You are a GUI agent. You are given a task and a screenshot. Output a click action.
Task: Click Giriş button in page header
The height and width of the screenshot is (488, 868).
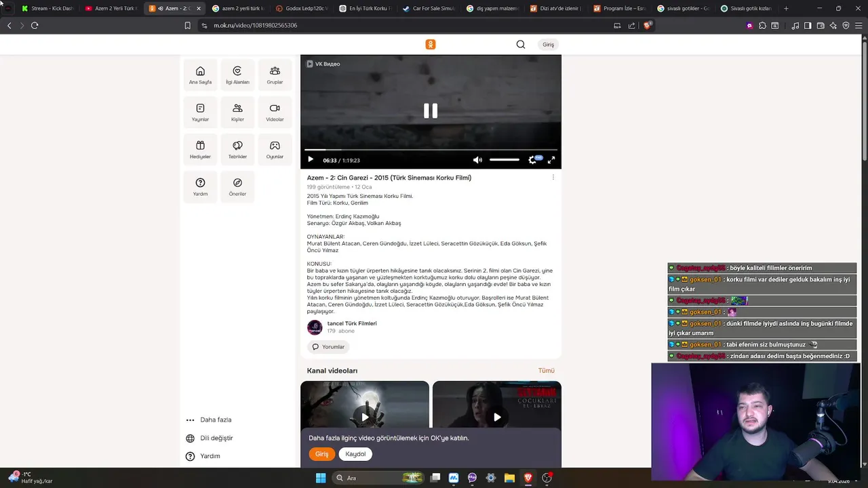pyautogui.click(x=548, y=44)
